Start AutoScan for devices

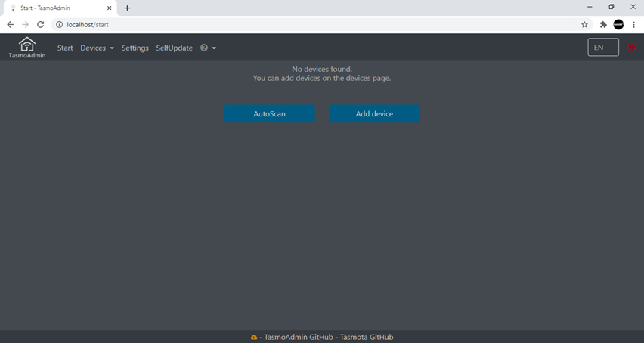coord(269,113)
